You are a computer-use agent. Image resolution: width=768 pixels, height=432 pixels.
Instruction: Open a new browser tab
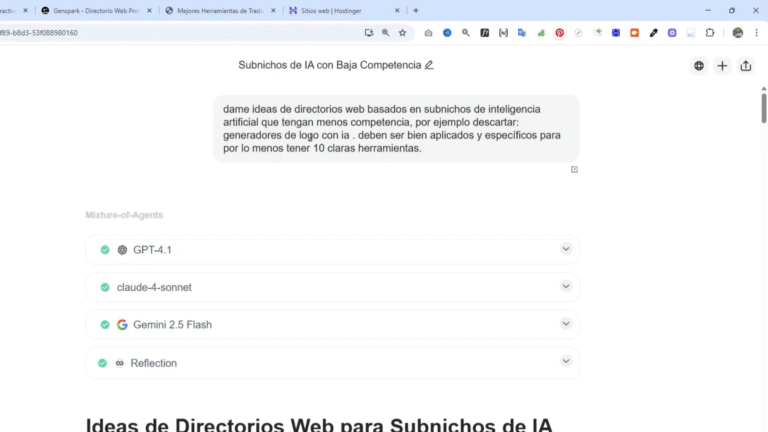(x=416, y=10)
